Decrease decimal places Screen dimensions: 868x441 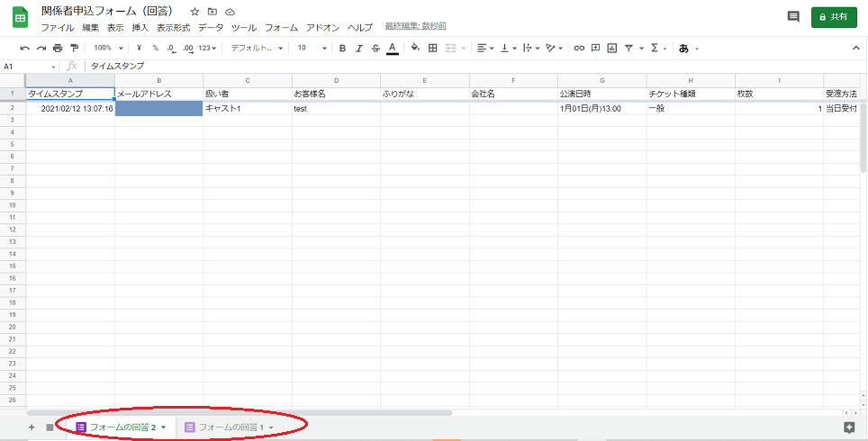[171, 48]
